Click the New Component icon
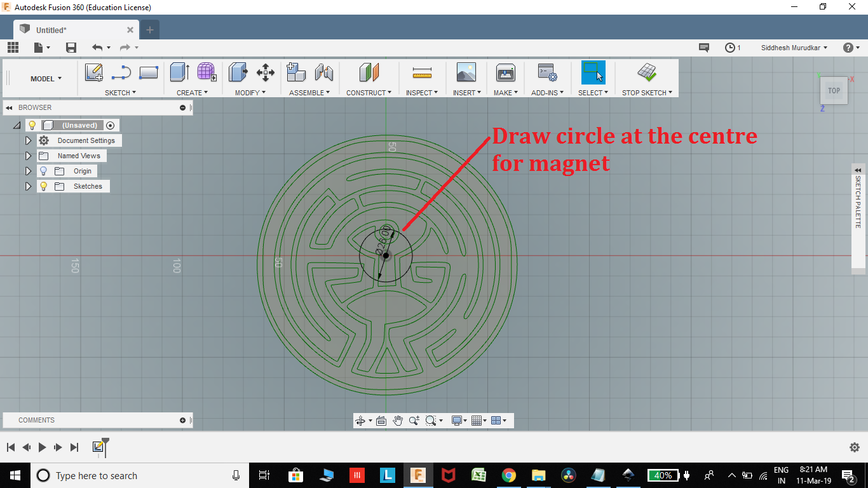Viewport: 868px width, 488px height. pos(296,72)
